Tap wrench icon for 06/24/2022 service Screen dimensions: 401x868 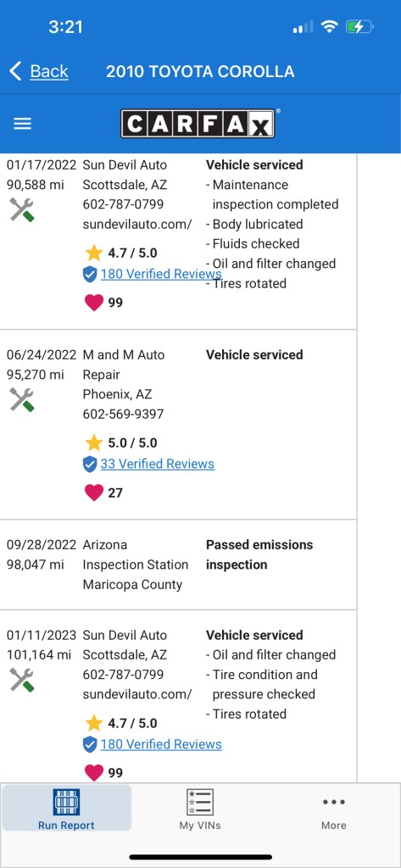click(x=22, y=400)
